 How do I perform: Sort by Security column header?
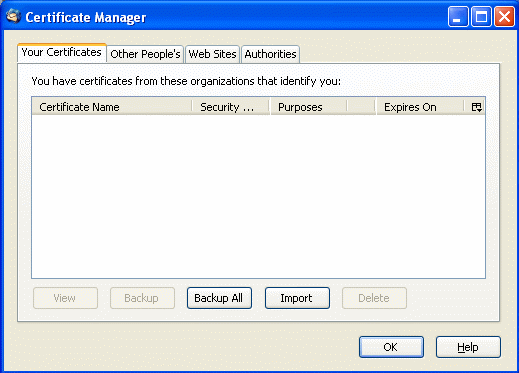click(231, 107)
